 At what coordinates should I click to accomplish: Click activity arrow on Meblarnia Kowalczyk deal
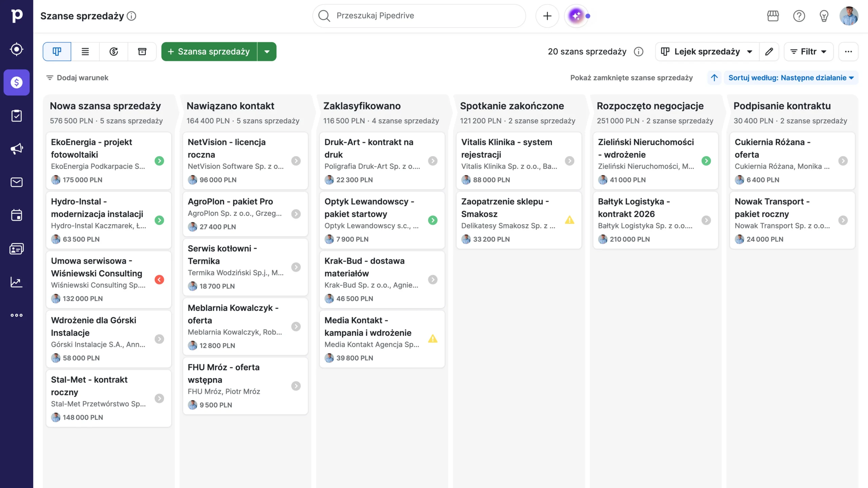click(x=296, y=326)
